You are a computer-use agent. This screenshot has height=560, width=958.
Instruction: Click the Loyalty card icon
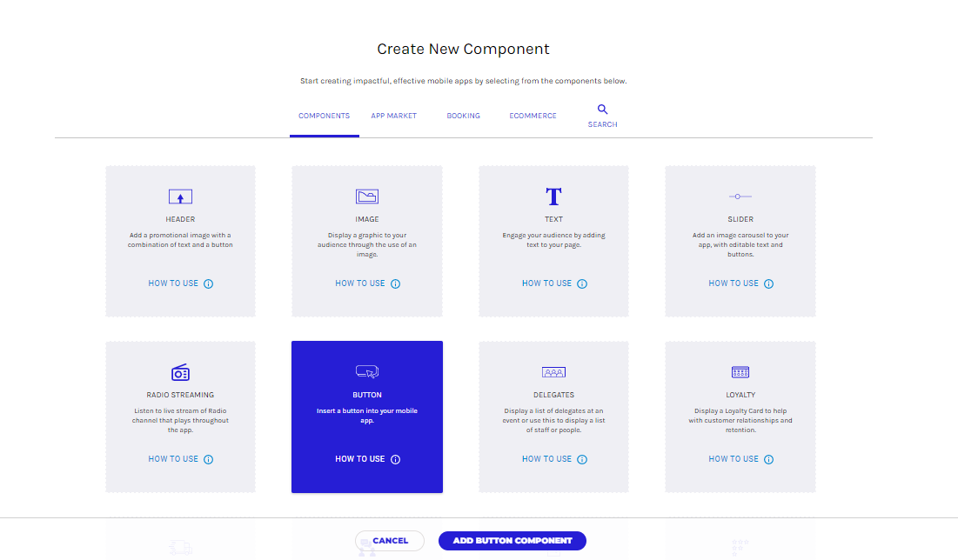tap(740, 372)
